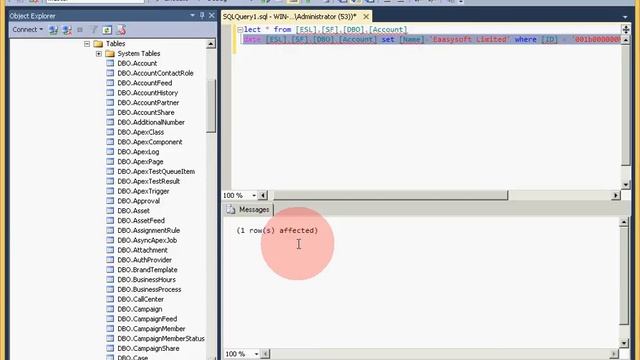Image resolution: width=640 pixels, height=360 pixels.
Task: Click Object Explorer scroll up arrow
Action: click(x=211, y=44)
